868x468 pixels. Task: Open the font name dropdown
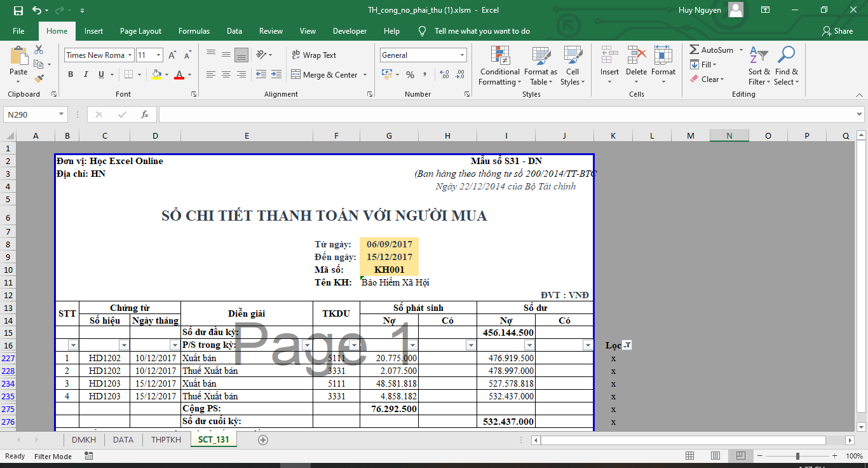[130, 55]
